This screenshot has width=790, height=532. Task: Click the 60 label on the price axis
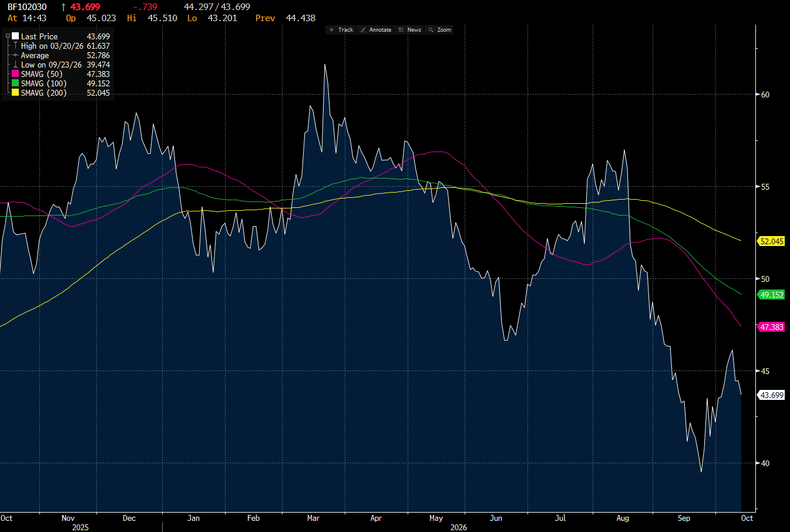coord(765,95)
